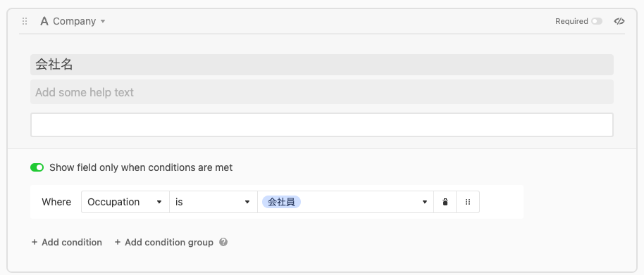Click the text field type 'A' icon

44,21
